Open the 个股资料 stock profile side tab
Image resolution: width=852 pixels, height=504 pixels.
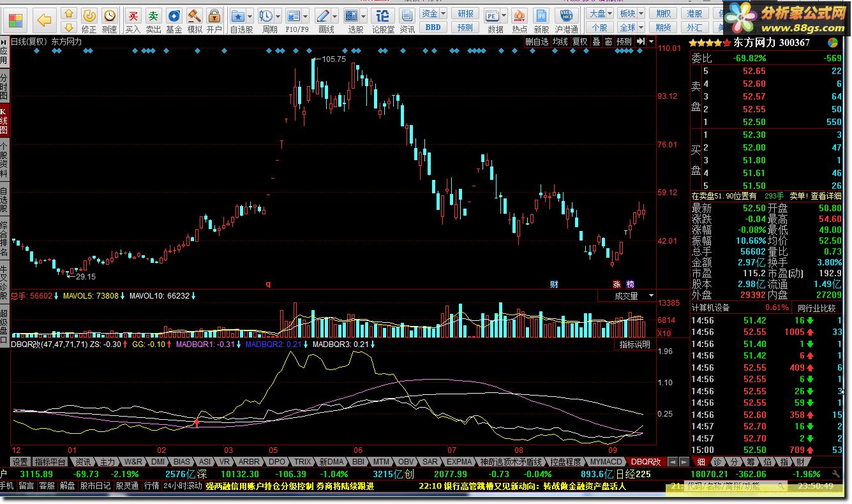point(4,161)
